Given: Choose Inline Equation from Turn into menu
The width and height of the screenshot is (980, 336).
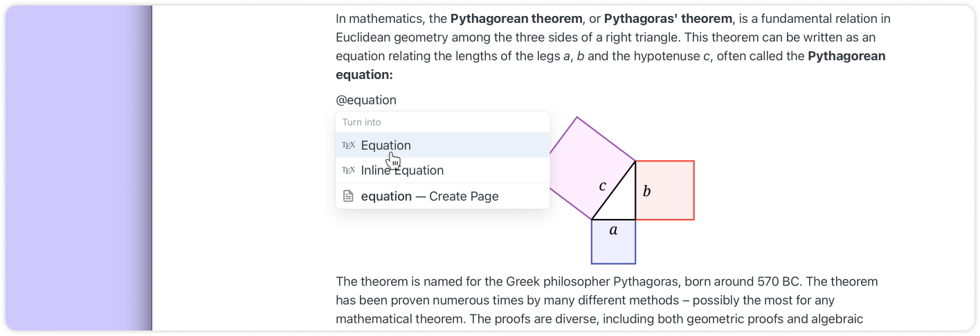Looking at the screenshot, I should pyautogui.click(x=402, y=170).
